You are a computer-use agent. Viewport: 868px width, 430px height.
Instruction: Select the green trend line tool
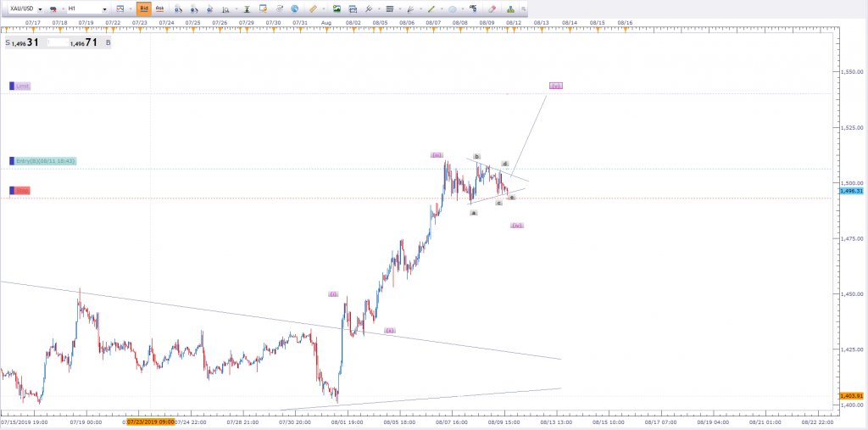431,8
